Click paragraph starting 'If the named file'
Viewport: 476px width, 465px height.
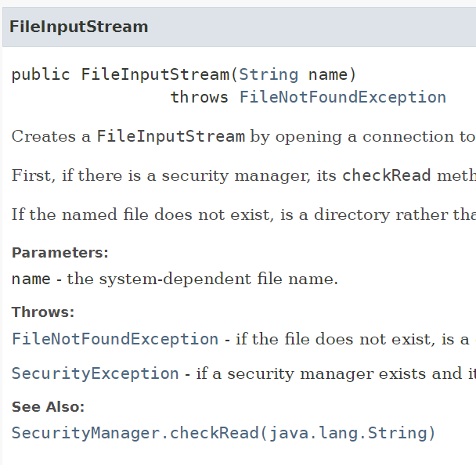[x=243, y=214]
